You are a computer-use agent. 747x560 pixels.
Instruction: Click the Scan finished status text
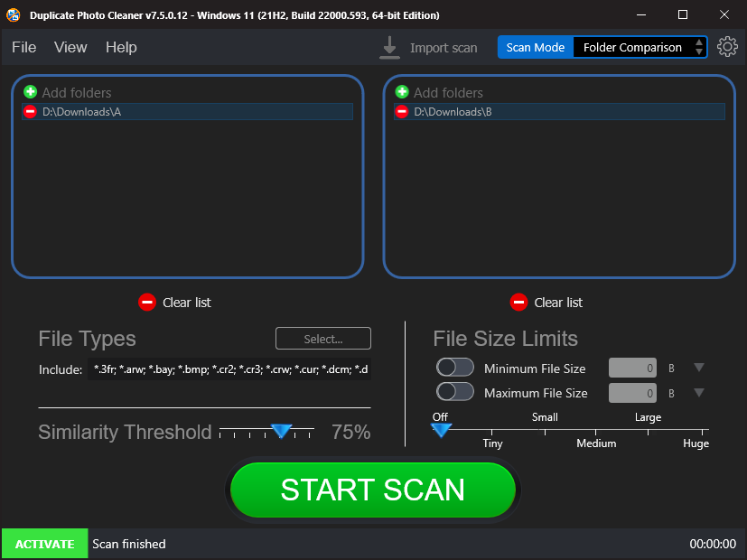129,544
